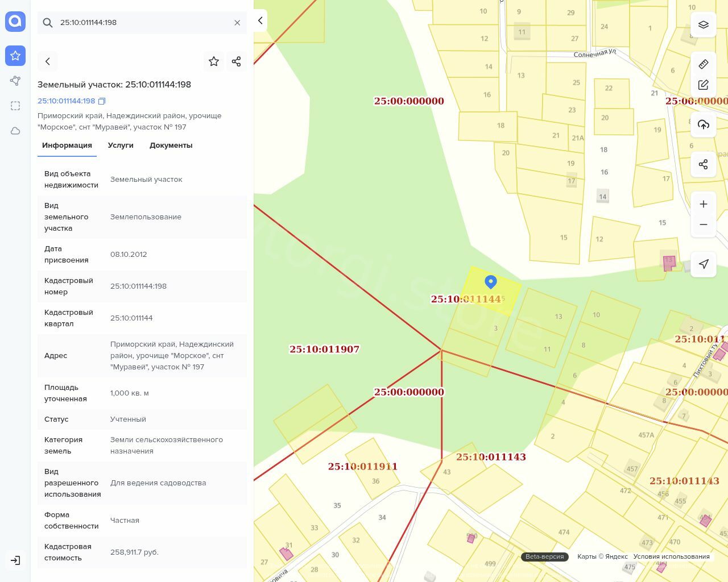The width and height of the screenshot is (728, 582).
Task: Open the Документы tab
Action: pyautogui.click(x=171, y=145)
